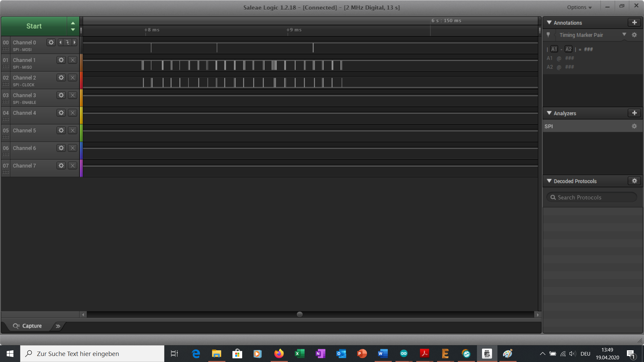The width and height of the screenshot is (644, 362).
Task: Open Channel 2 settings gear
Action: (61, 78)
